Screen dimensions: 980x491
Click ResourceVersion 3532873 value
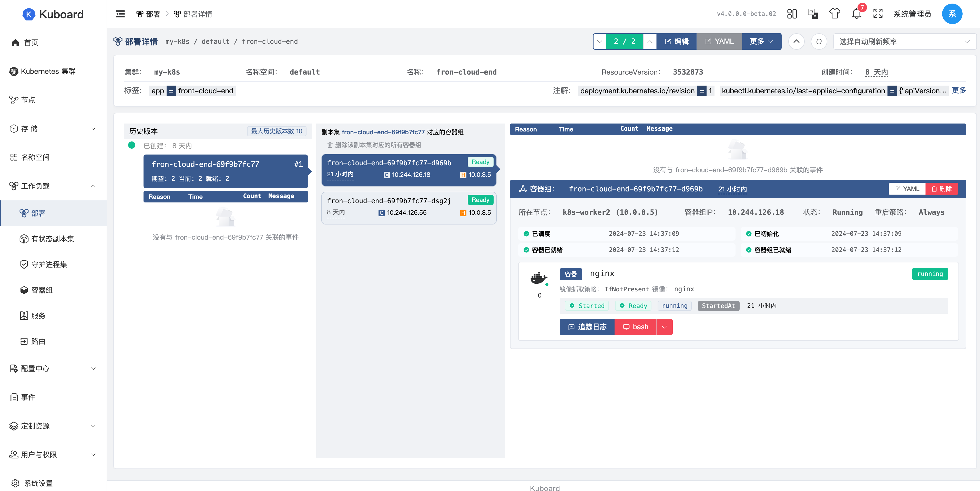tap(688, 72)
